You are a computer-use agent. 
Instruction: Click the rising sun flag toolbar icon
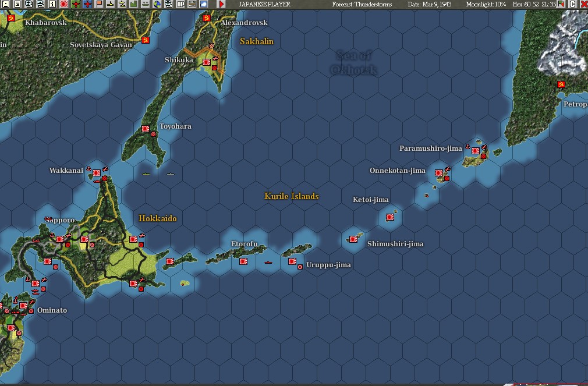point(64,4)
